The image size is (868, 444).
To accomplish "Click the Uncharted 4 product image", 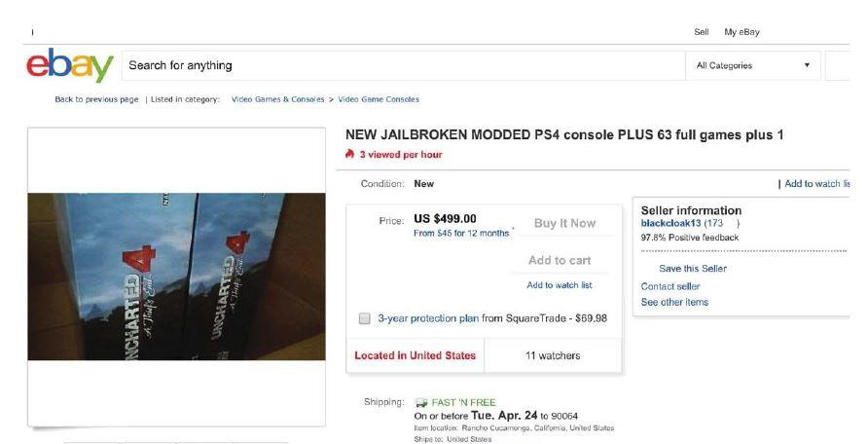I will pyautogui.click(x=176, y=277).
